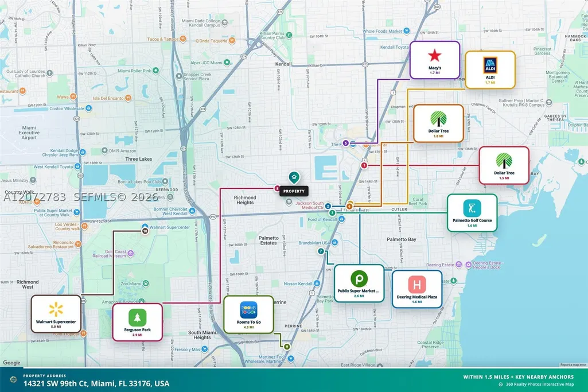Select the Publix Super Market card
Image resolution: width=588 pixels, height=392 pixels.
click(359, 283)
